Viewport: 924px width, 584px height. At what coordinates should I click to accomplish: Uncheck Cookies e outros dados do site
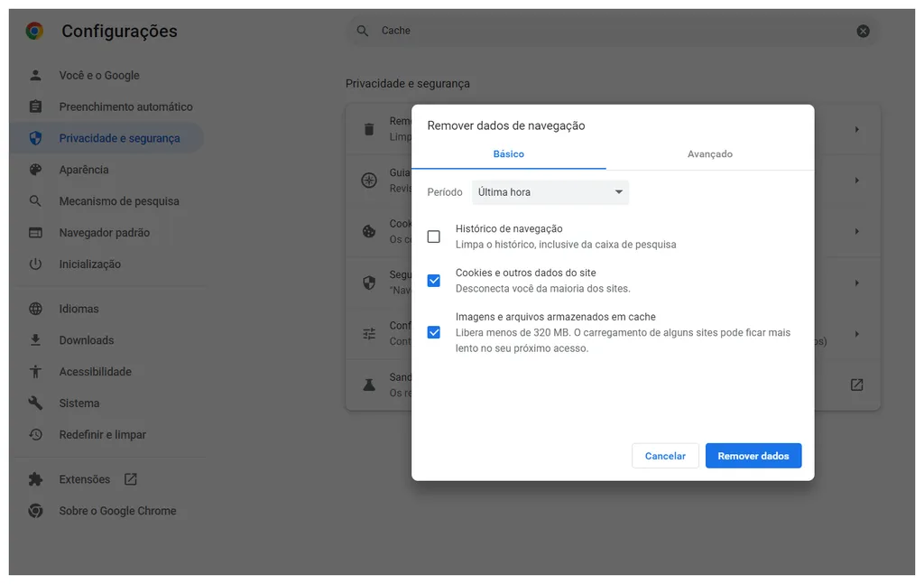coord(434,281)
